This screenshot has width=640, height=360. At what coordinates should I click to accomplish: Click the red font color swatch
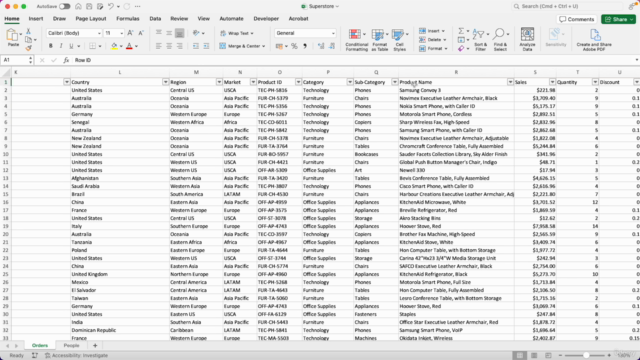tap(129, 46)
